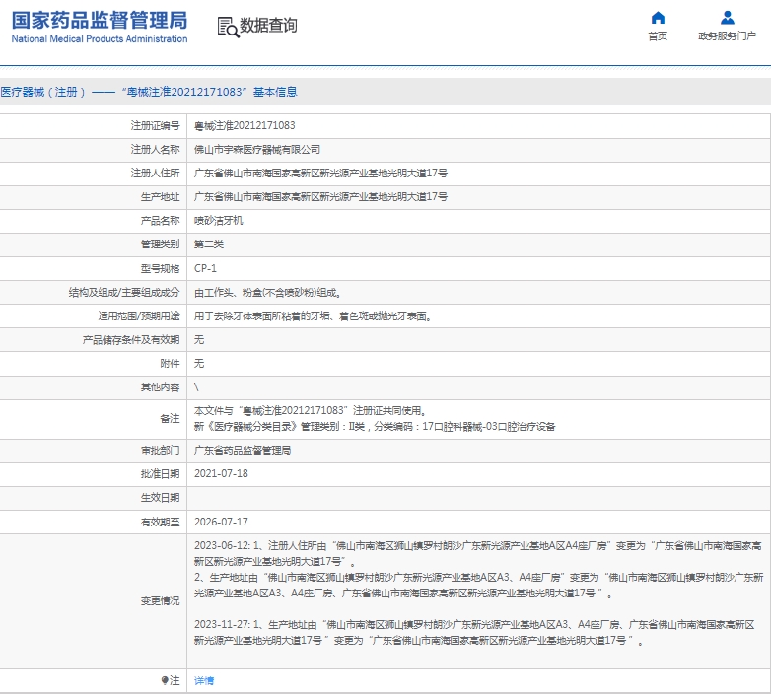Click management class value 第二类
Screen dimensions: 771x700
tap(208, 245)
